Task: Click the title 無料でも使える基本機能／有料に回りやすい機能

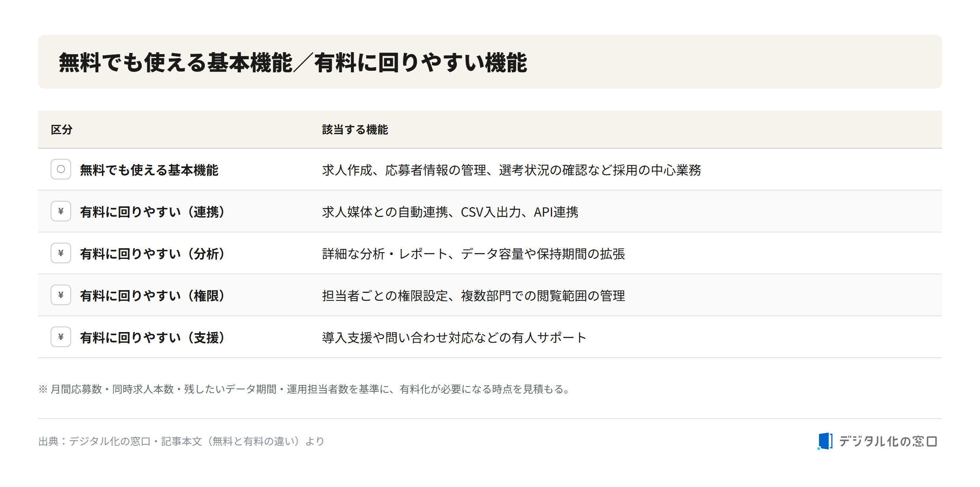Action: pos(293,62)
